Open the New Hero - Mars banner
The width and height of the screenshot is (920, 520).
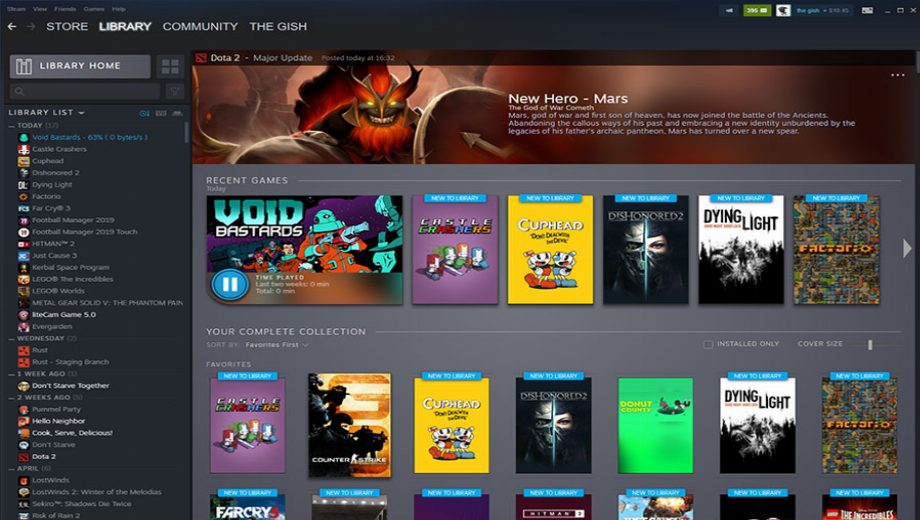click(554, 114)
